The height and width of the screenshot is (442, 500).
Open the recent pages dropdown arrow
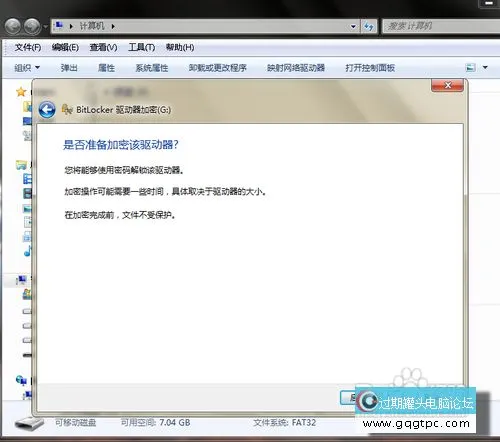(x=46, y=26)
